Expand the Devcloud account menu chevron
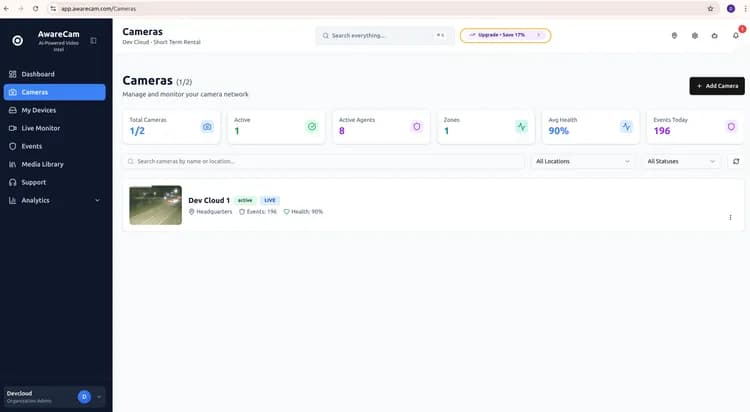Image resolution: width=750 pixels, height=412 pixels. 99,397
